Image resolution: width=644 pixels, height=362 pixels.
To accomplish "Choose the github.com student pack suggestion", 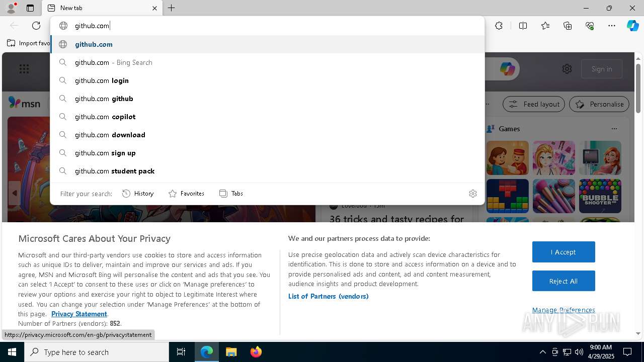I will click(267, 171).
